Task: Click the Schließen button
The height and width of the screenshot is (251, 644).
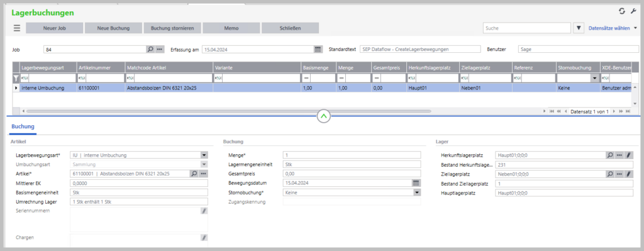Action: 290,28
